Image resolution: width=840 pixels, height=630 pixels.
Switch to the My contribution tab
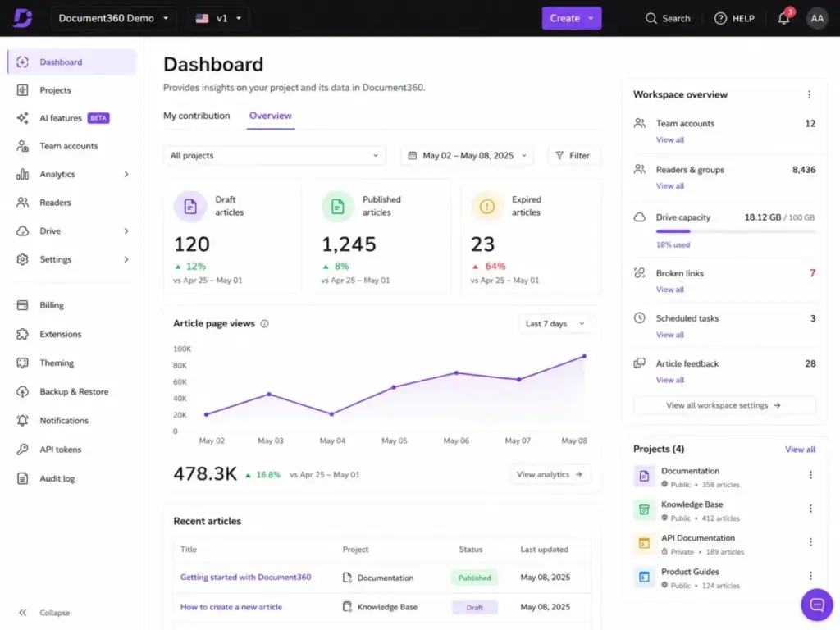197,116
